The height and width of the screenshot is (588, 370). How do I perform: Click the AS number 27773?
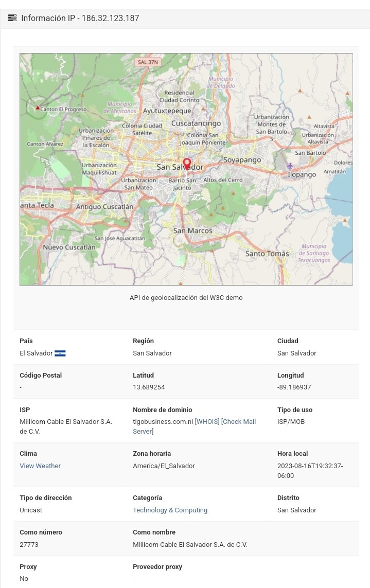pyautogui.click(x=29, y=544)
